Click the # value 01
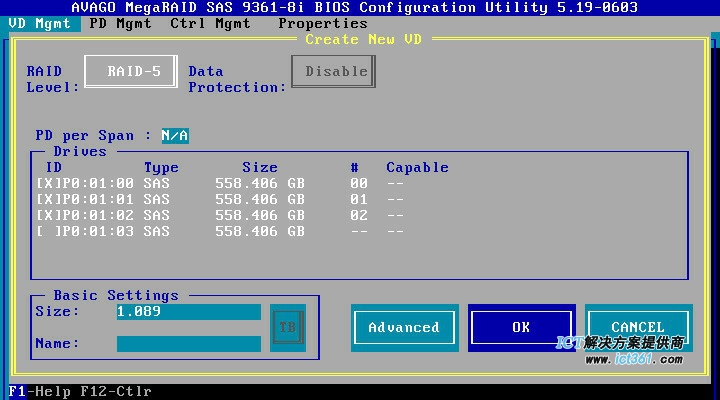The image size is (720, 400). pos(359,199)
